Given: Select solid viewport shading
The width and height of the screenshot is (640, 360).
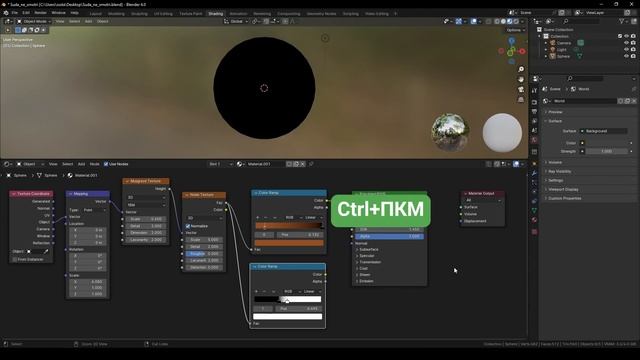Looking at the screenshot, I should [x=503, y=21].
